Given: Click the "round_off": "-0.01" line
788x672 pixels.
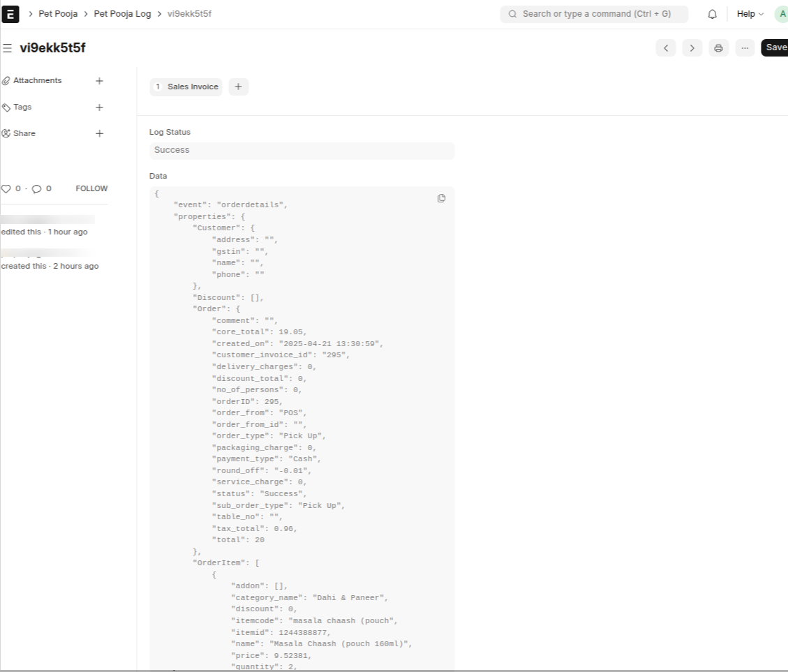Looking at the screenshot, I should 262,471.
